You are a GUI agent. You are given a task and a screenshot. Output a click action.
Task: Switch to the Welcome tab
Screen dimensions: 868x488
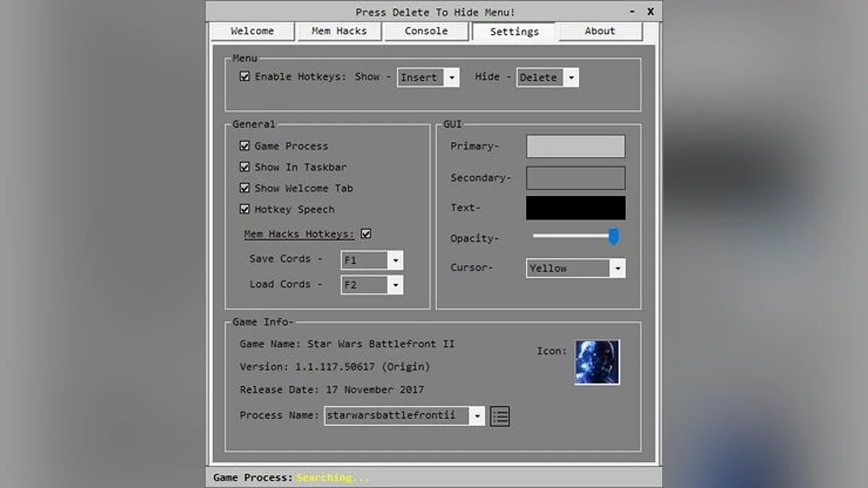[x=252, y=31]
